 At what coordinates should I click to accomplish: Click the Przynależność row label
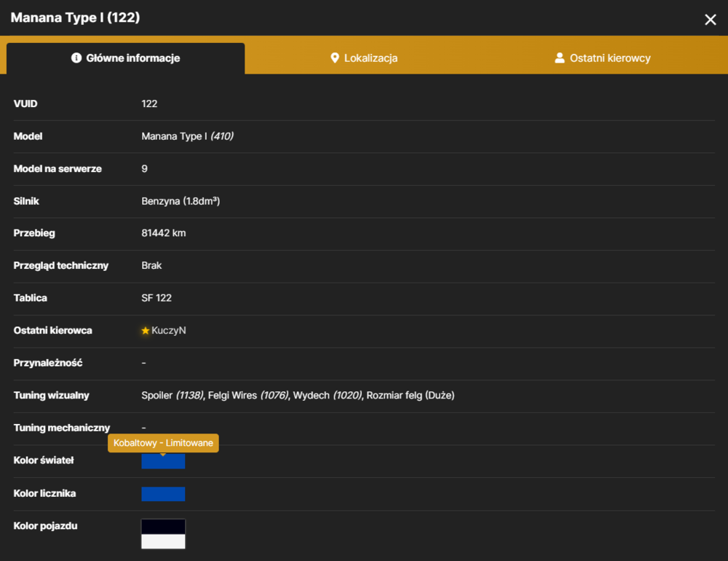48,363
